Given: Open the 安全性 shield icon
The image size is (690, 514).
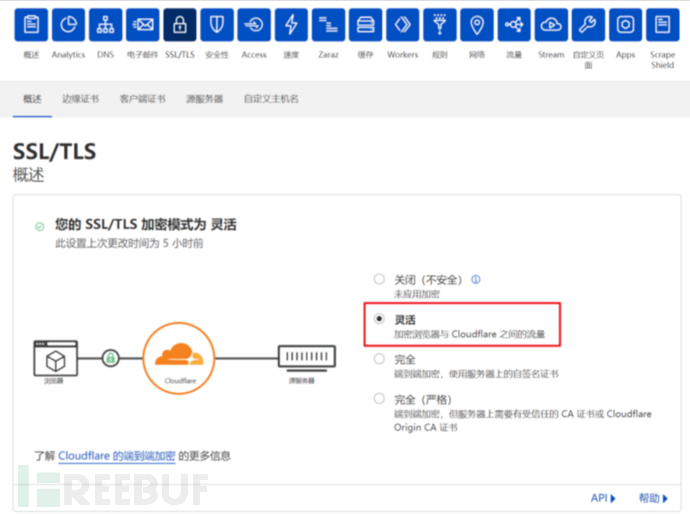Looking at the screenshot, I should coord(217,25).
